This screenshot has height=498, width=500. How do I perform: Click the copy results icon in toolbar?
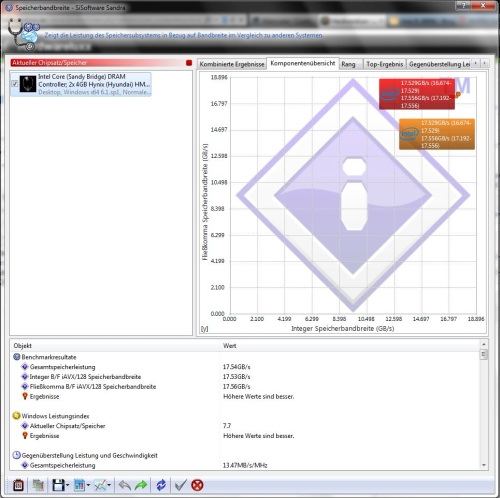click(38, 485)
